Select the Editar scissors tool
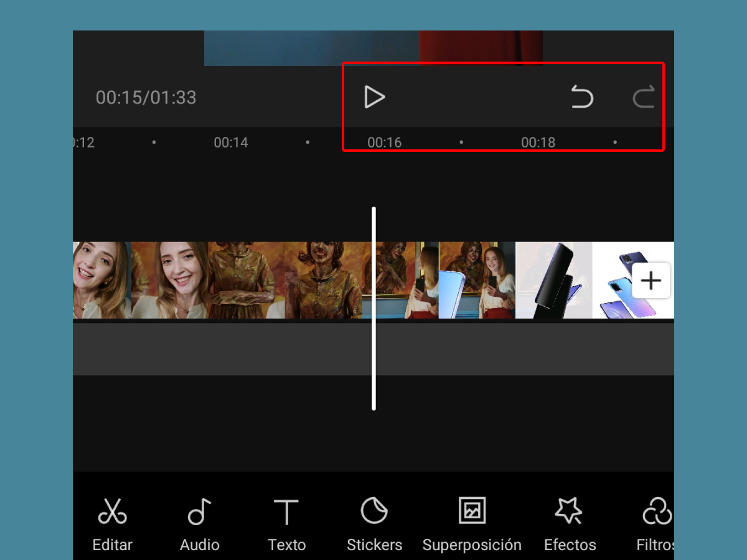This screenshot has width=747, height=560. pyautogui.click(x=112, y=523)
